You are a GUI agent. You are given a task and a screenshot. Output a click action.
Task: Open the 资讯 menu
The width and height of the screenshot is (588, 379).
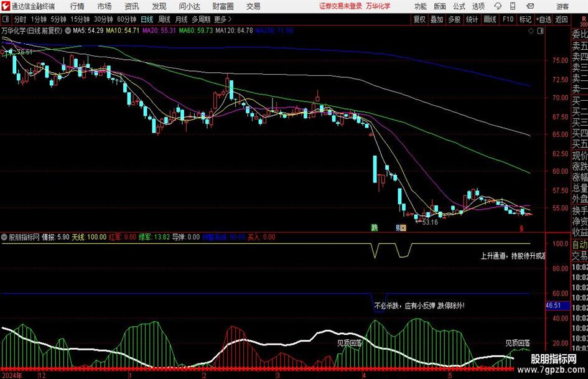(132, 6)
